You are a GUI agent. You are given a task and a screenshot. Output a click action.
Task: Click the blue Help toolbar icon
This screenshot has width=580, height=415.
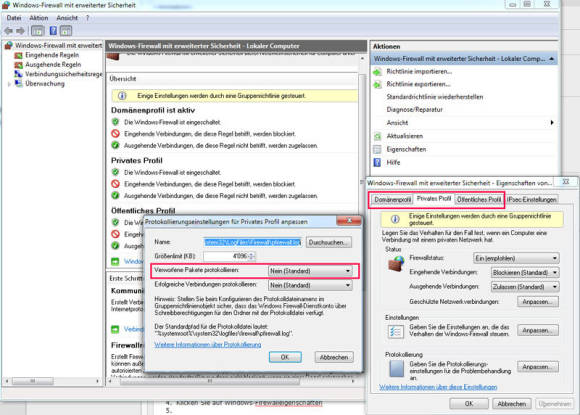pyautogui.click(x=53, y=31)
